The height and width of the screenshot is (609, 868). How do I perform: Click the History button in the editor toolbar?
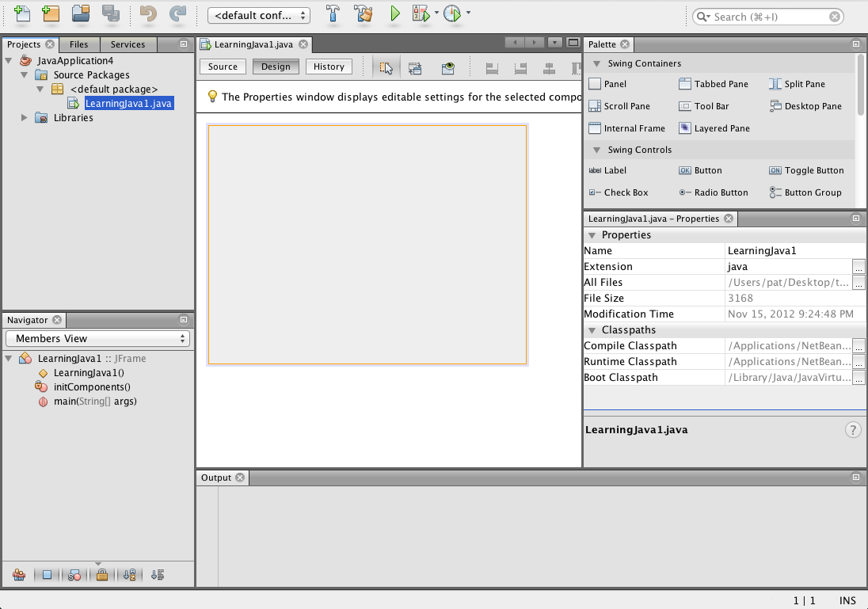click(x=329, y=67)
